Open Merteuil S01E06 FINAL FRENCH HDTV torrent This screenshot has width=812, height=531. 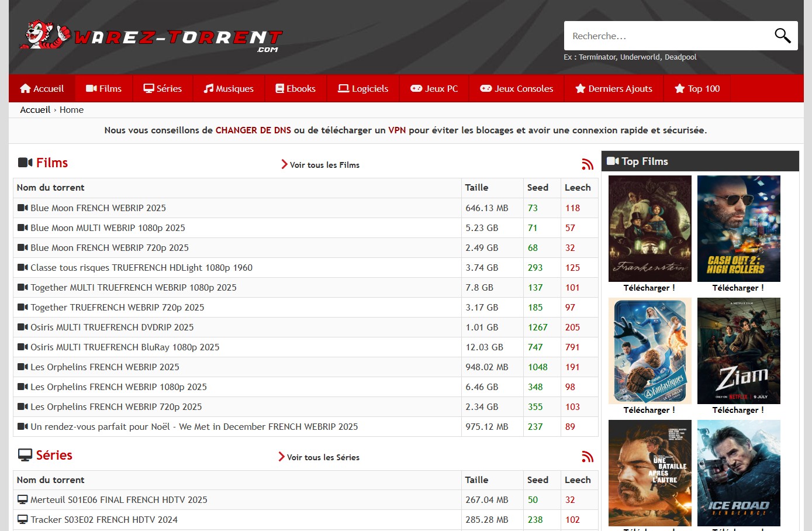pyautogui.click(x=119, y=500)
